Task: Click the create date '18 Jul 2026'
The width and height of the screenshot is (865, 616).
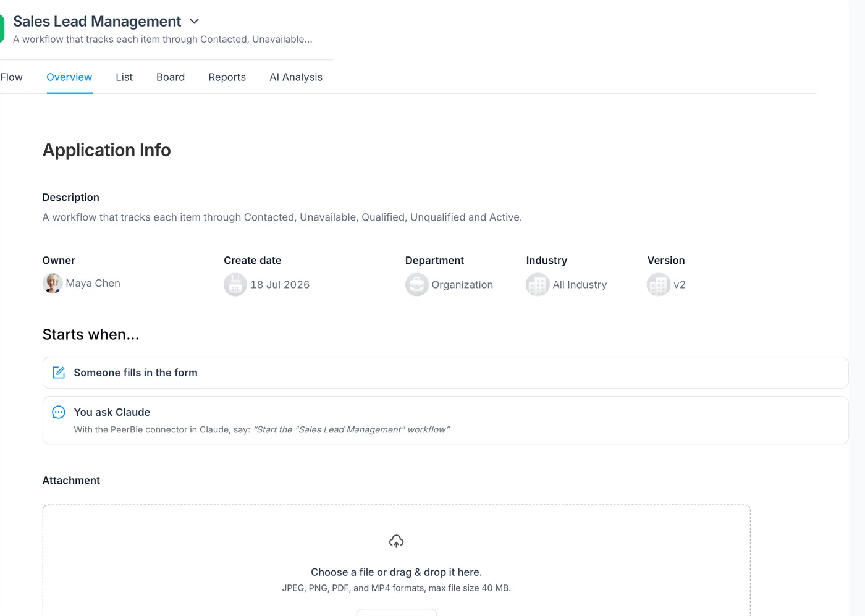Action: (280, 285)
